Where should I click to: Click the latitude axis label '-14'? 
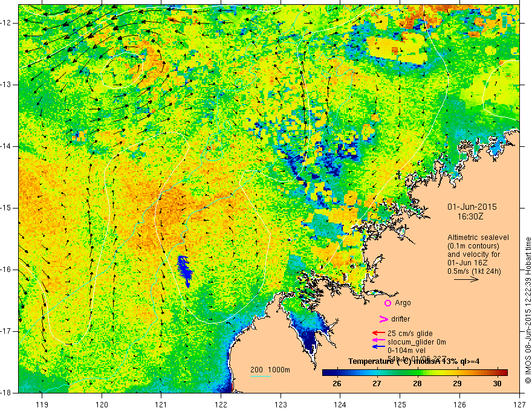7,146
